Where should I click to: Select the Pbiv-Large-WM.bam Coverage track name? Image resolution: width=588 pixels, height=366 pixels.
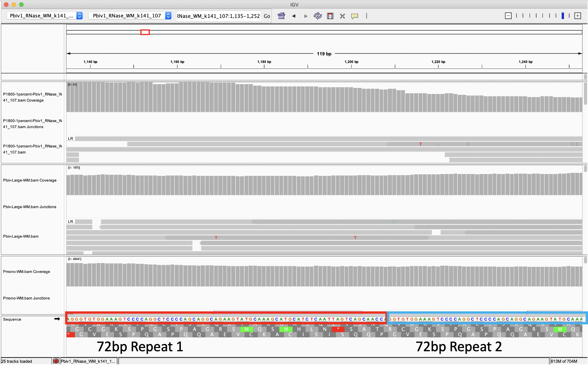30,180
